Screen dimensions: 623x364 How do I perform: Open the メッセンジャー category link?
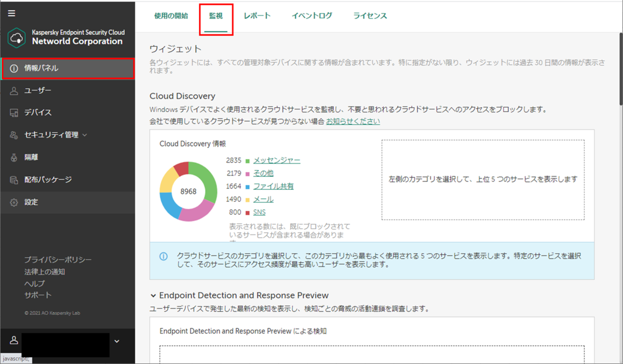[x=277, y=160]
